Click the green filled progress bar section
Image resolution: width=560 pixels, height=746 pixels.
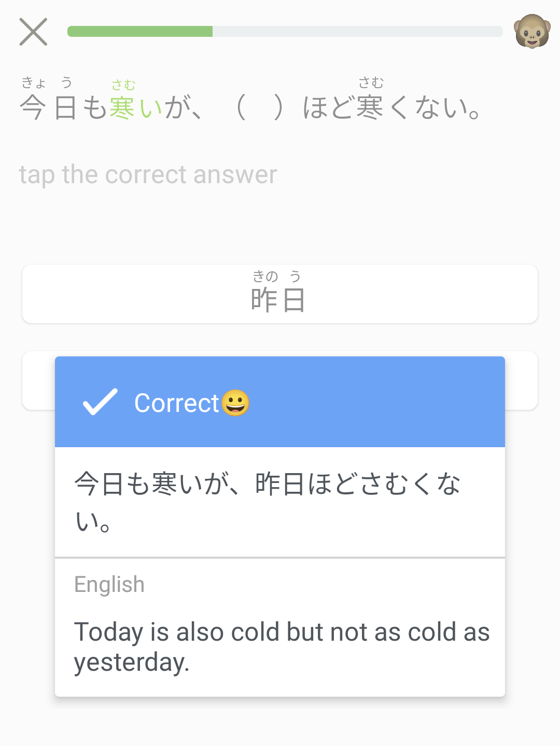pyautogui.click(x=140, y=32)
